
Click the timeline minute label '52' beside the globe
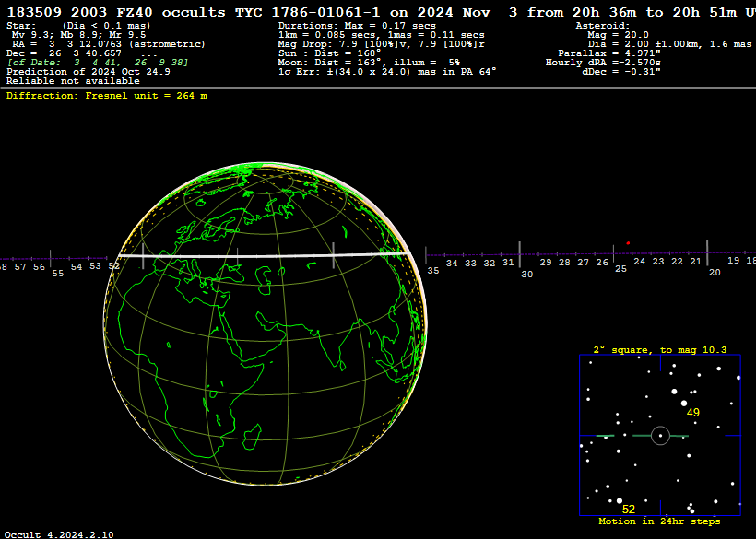(113, 266)
